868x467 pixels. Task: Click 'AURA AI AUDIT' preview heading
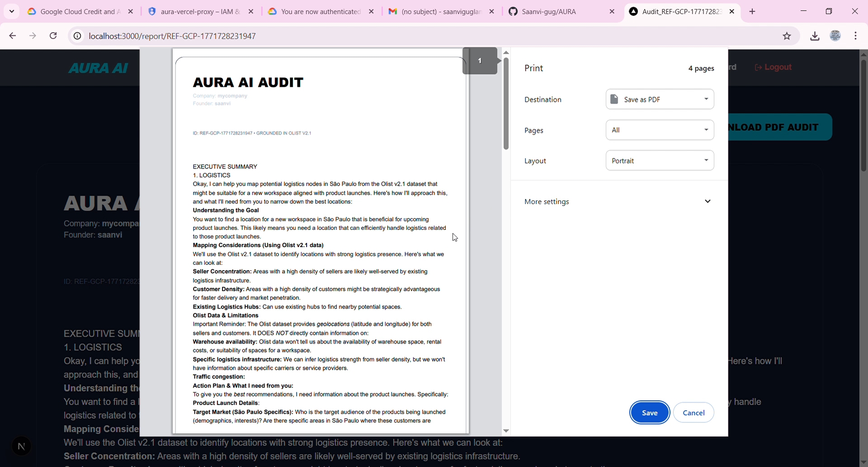tap(248, 82)
